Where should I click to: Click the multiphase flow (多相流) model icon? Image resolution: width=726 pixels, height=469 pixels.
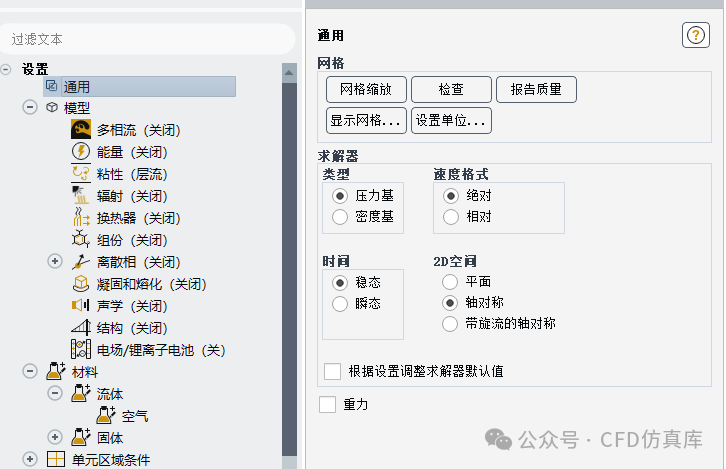click(x=82, y=130)
